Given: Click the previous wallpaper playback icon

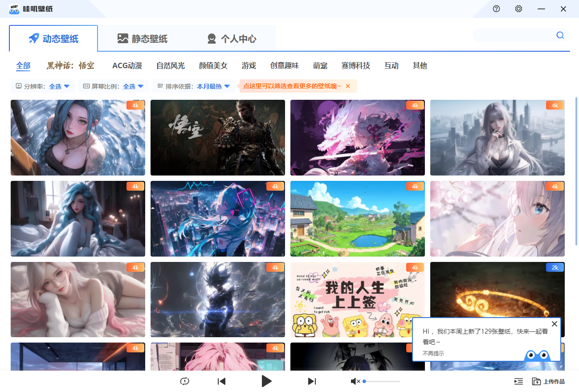Looking at the screenshot, I should (x=221, y=381).
